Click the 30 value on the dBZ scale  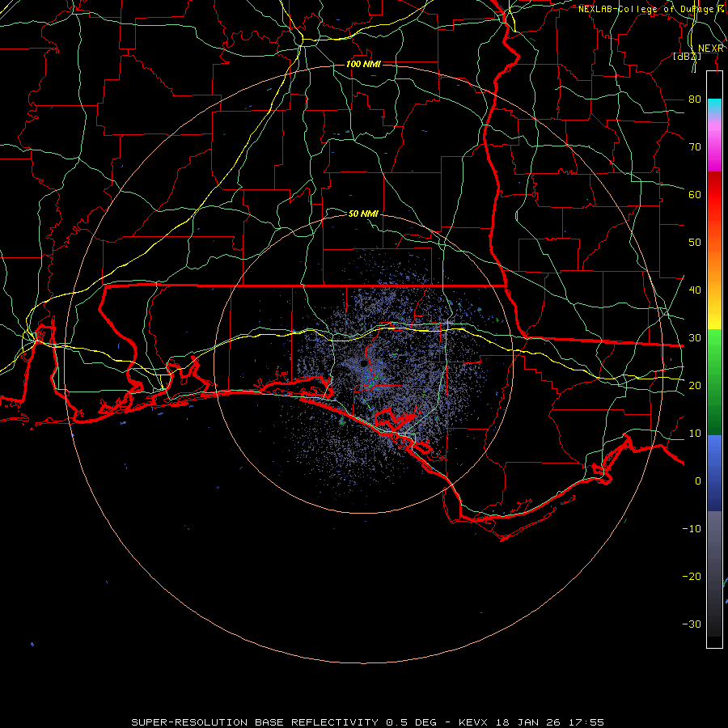695,337
